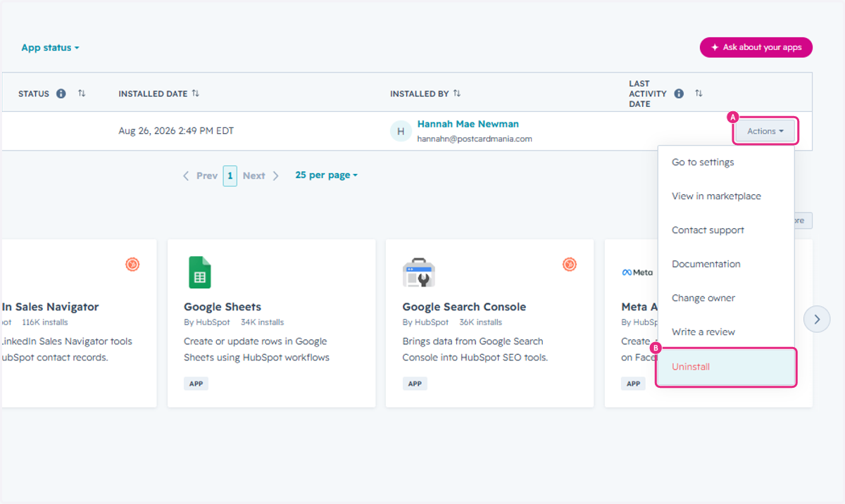Open the Sales Navigator card title

pyautogui.click(x=50, y=307)
